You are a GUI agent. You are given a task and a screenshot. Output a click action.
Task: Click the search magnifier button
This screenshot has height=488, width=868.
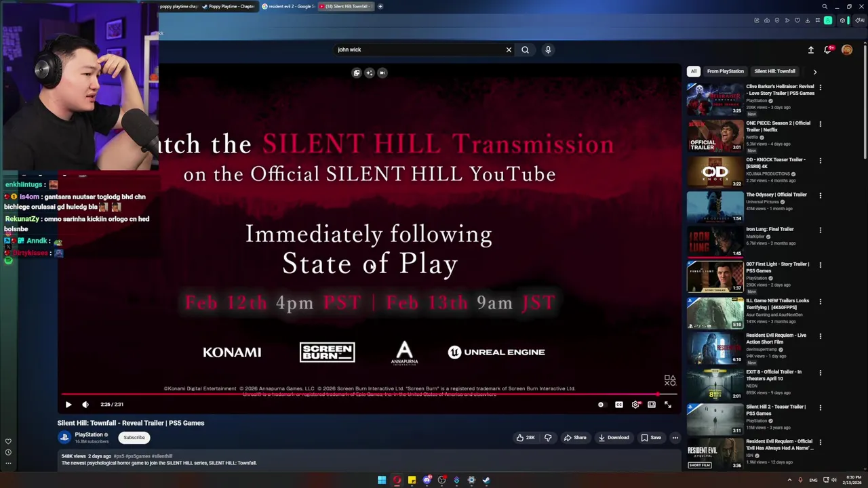coord(525,49)
